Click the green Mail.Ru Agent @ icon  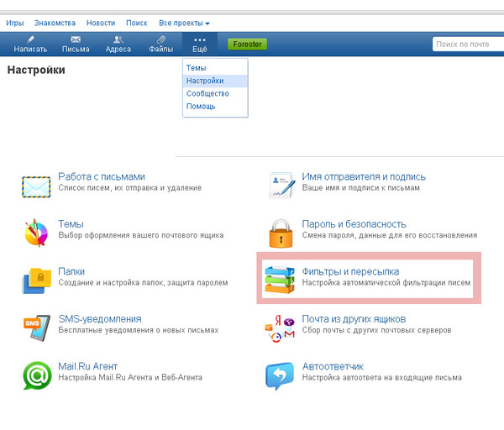tap(37, 375)
